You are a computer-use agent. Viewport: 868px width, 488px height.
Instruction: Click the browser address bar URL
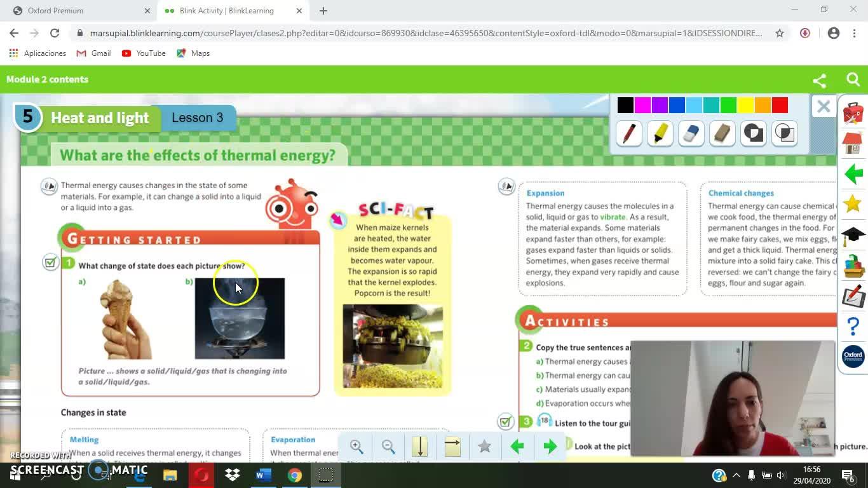pyautogui.click(x=426, y=33)
